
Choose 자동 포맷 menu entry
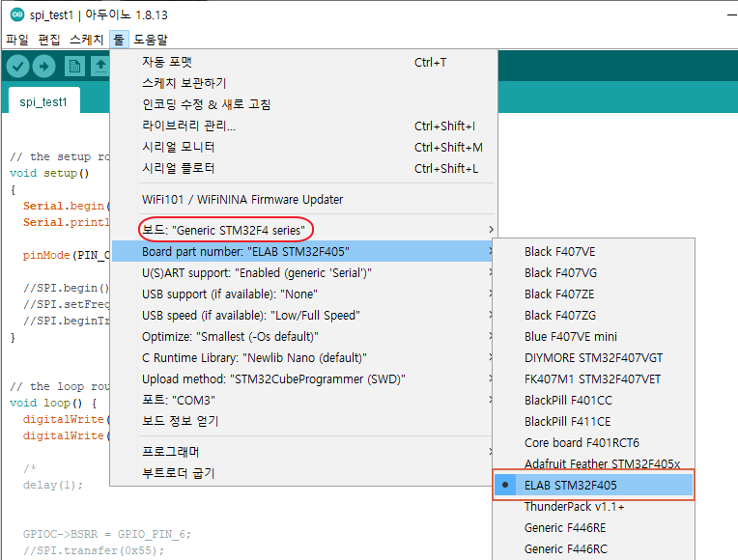(x=304, y=62)
